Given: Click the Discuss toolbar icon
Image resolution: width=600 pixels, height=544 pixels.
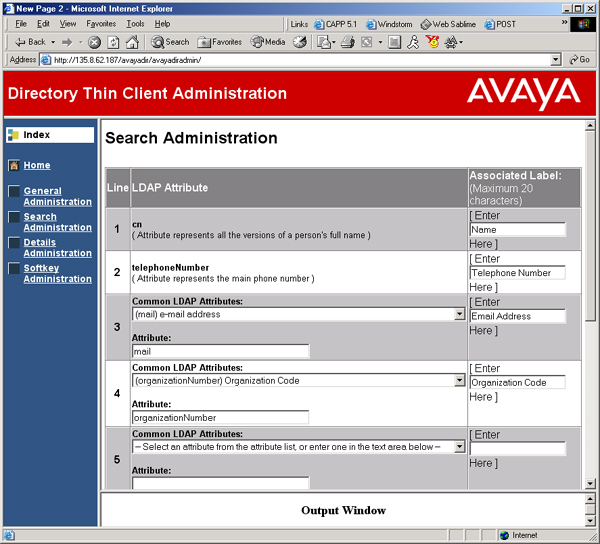Looking at the screenshot, I should tap(394, 42).
